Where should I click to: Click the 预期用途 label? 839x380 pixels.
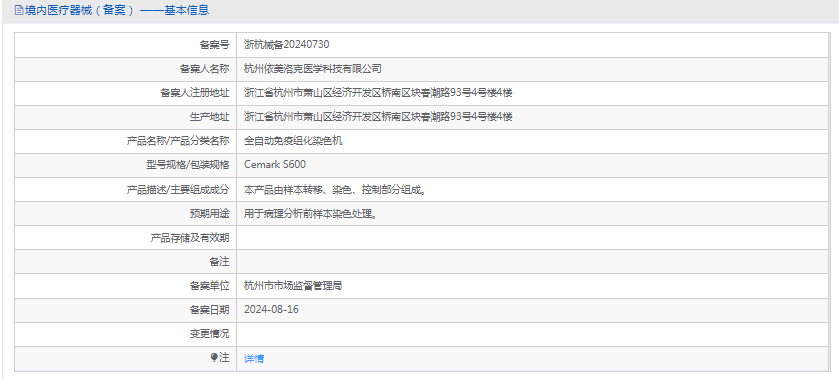(x=210, y=214)
